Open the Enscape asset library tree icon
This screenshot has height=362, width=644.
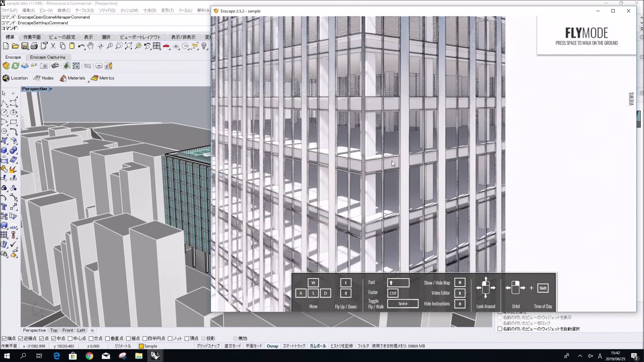(x=66, y=66)
